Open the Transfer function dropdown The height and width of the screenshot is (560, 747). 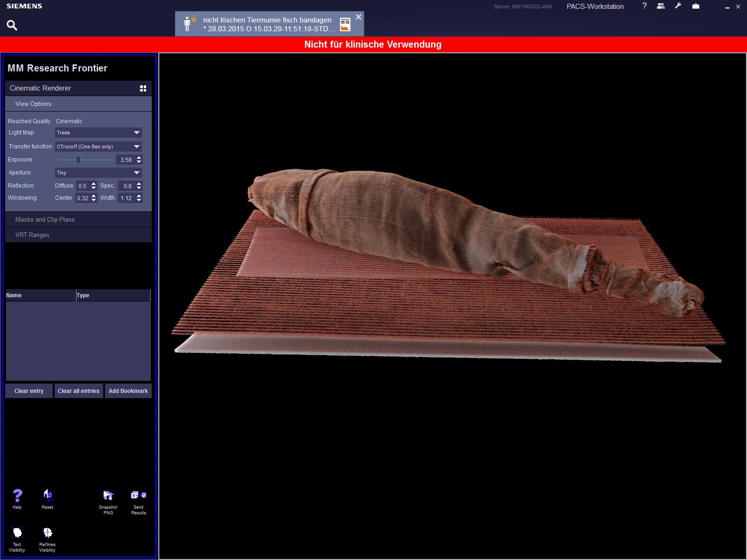tap(98, 147)
